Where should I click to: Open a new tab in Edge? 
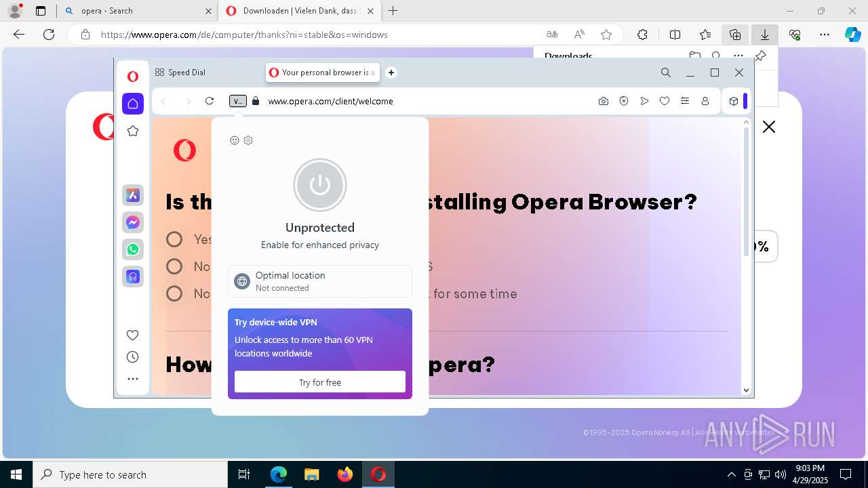pos(393,11)
